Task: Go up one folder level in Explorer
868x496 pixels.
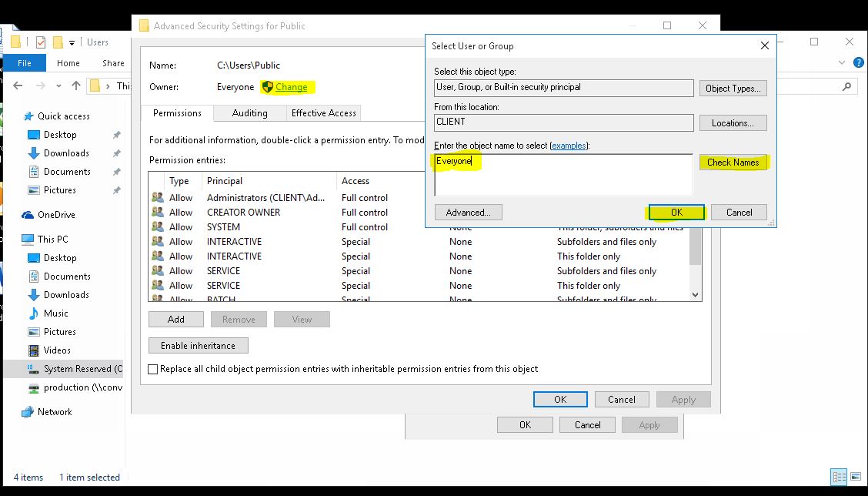Action: pyautogui.click(x=76, y=85)
